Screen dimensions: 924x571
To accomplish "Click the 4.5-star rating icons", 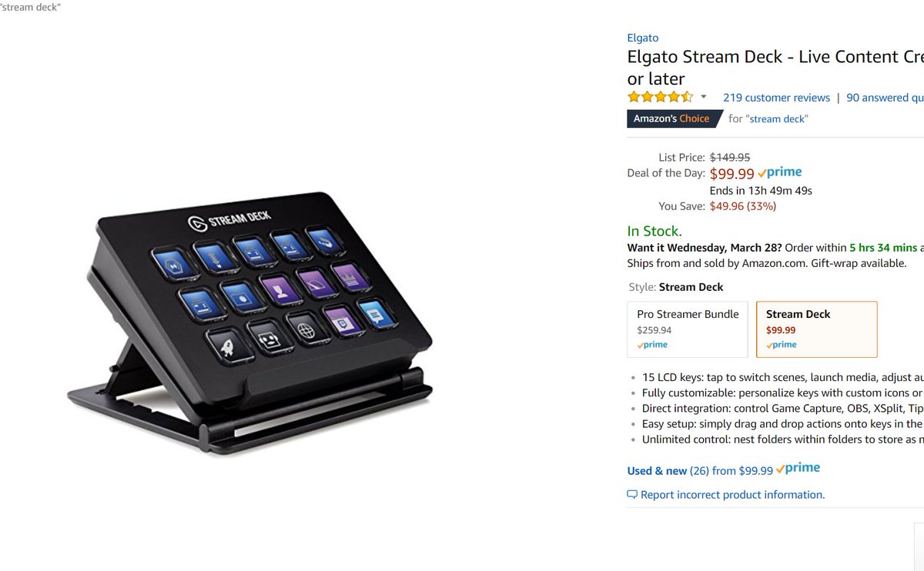I will click(661, 97).
